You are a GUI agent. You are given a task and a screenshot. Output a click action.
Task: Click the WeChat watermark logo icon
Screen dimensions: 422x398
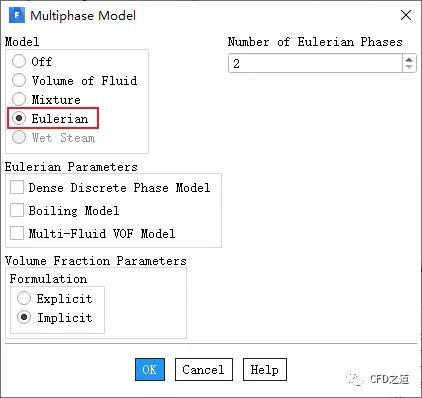(x=355, y=379)
